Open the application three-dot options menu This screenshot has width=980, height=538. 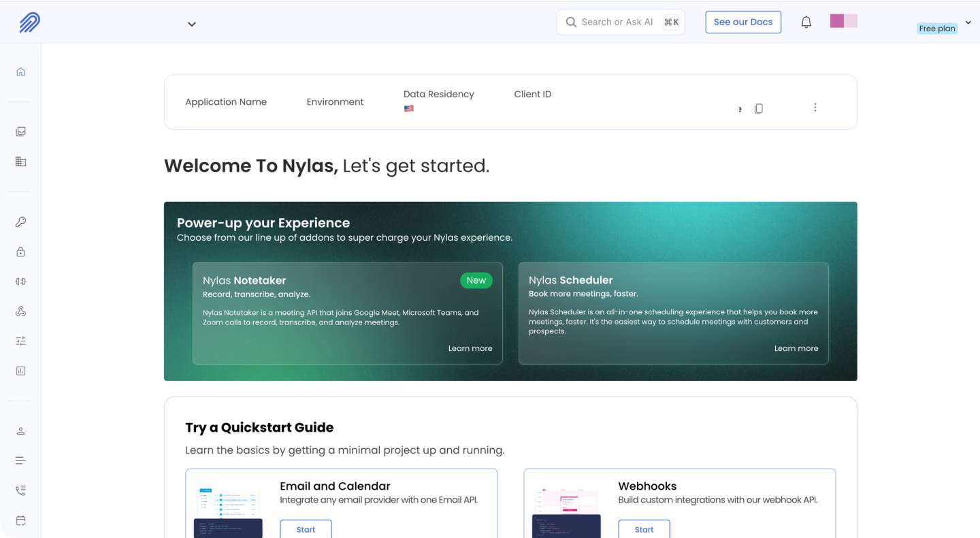click(815, 107)
